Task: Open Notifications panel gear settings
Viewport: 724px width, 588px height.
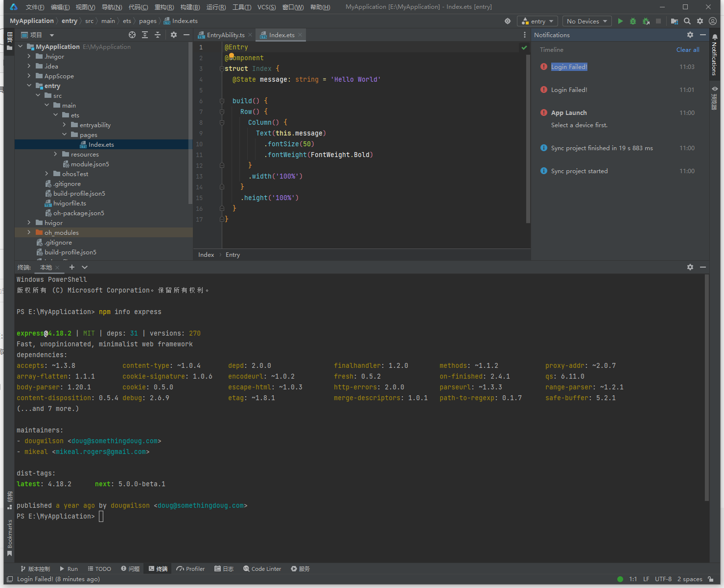Action: (690, 35)
